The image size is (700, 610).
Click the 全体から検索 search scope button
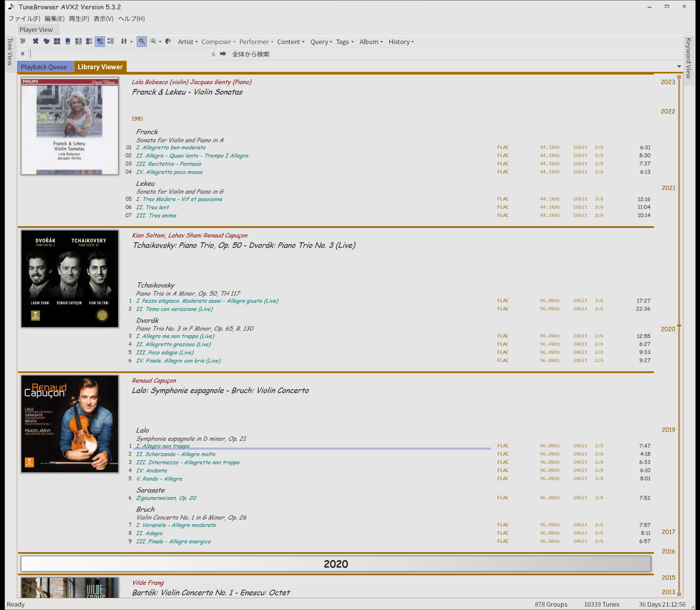click(251, 54)
